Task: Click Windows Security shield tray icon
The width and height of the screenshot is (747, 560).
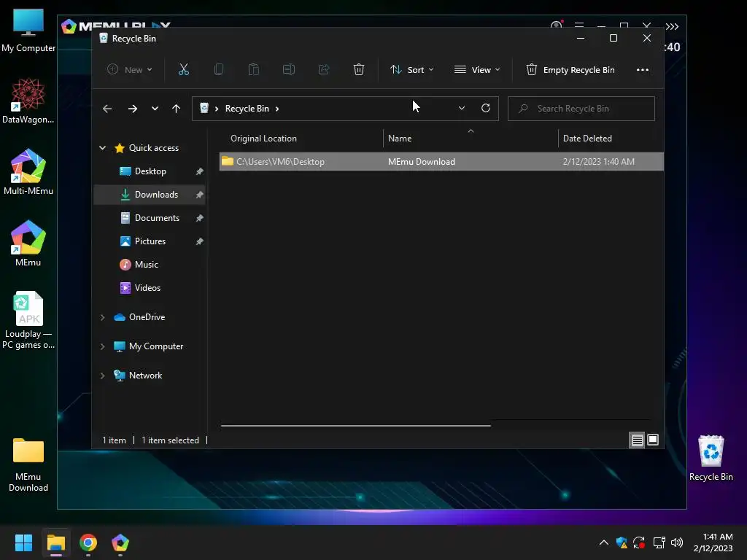Action: tap(622, 542)
